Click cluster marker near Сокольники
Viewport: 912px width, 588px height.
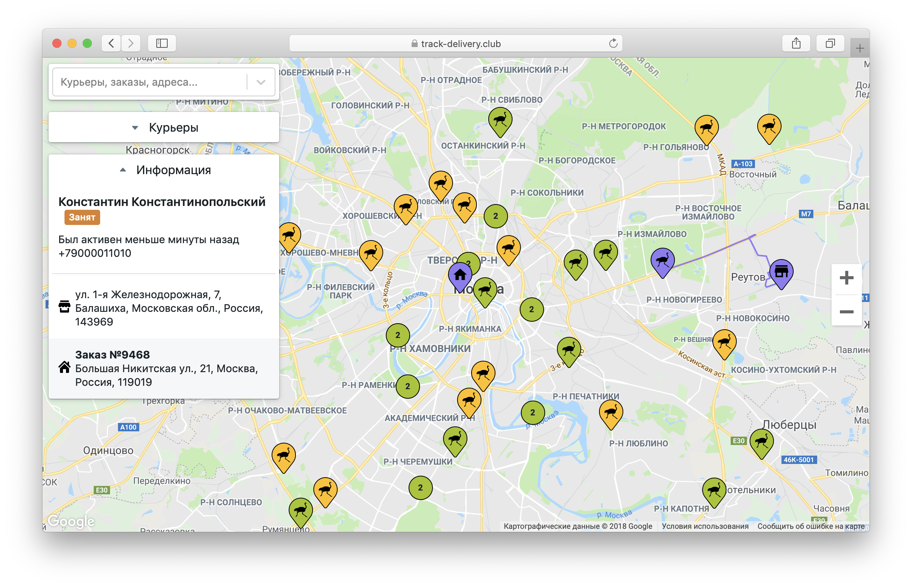pos(495,216)
